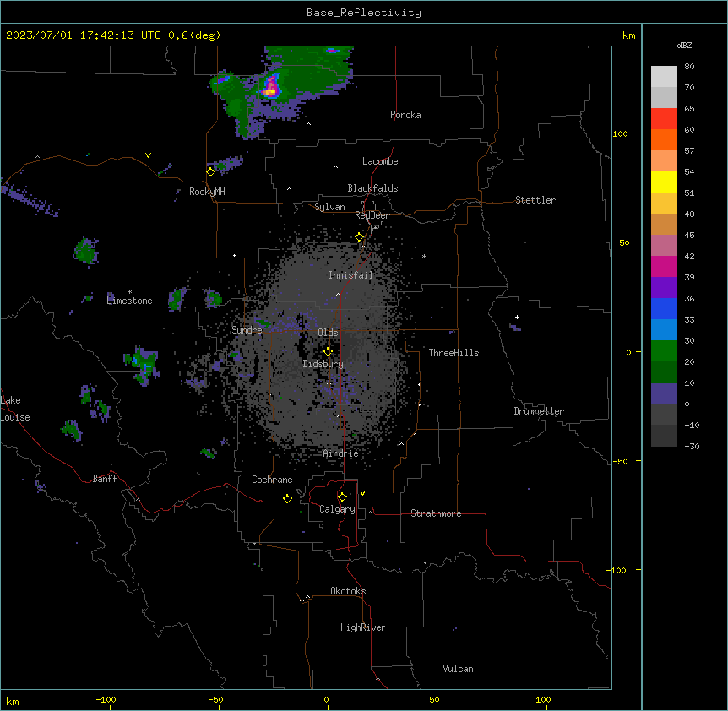Screen dimensions: 728x711
Task: Select the Drumheller label
Action: coord(539,411)
